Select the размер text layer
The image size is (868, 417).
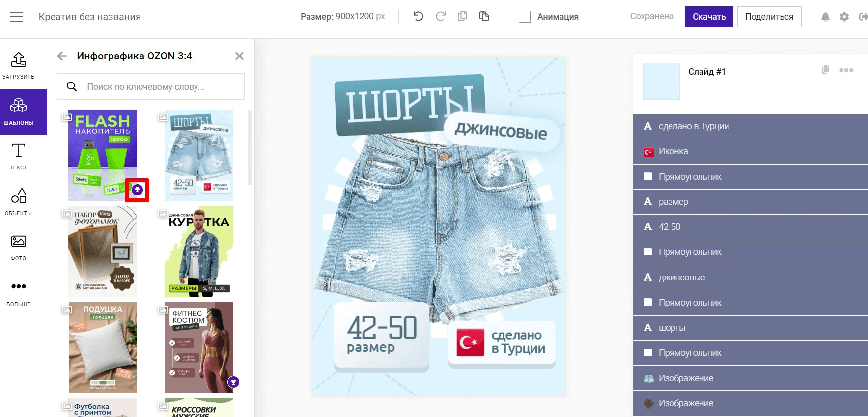751,202
